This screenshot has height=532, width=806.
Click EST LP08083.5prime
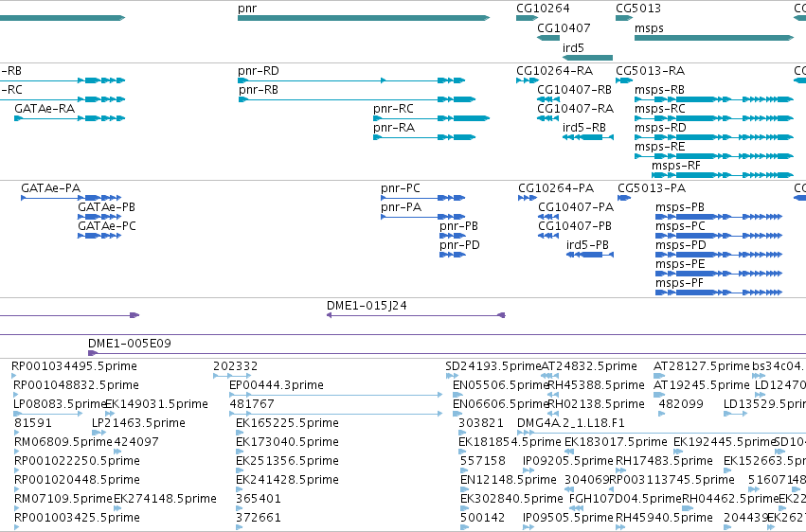click(59, 404)
